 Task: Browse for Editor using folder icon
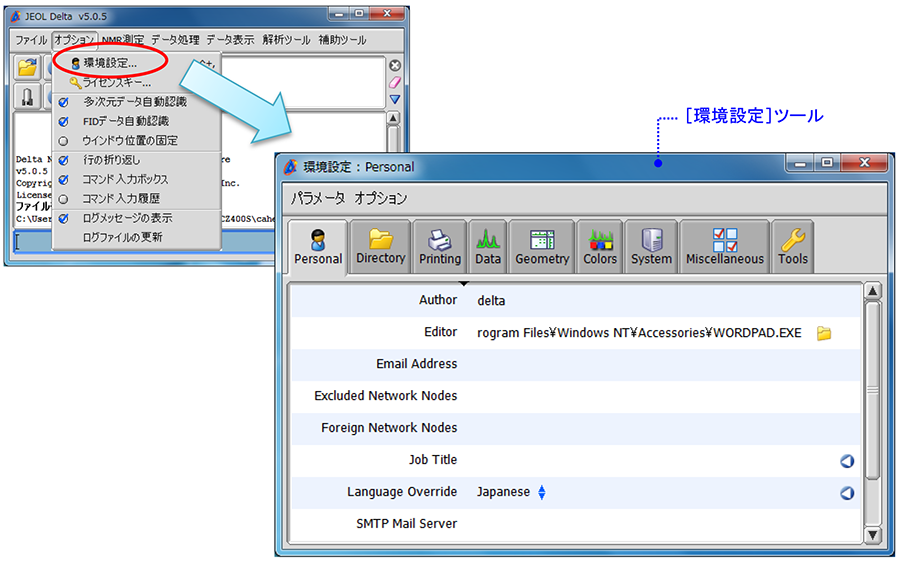[824, 333]
